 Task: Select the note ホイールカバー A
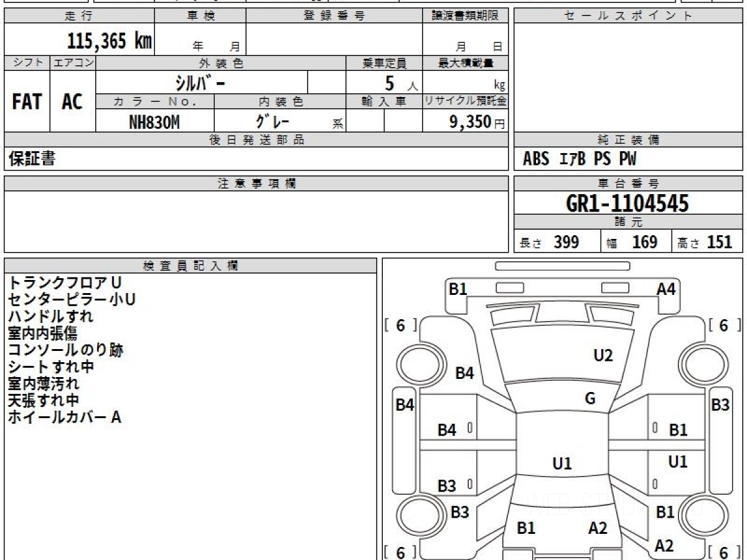click(x=64, y=417)
